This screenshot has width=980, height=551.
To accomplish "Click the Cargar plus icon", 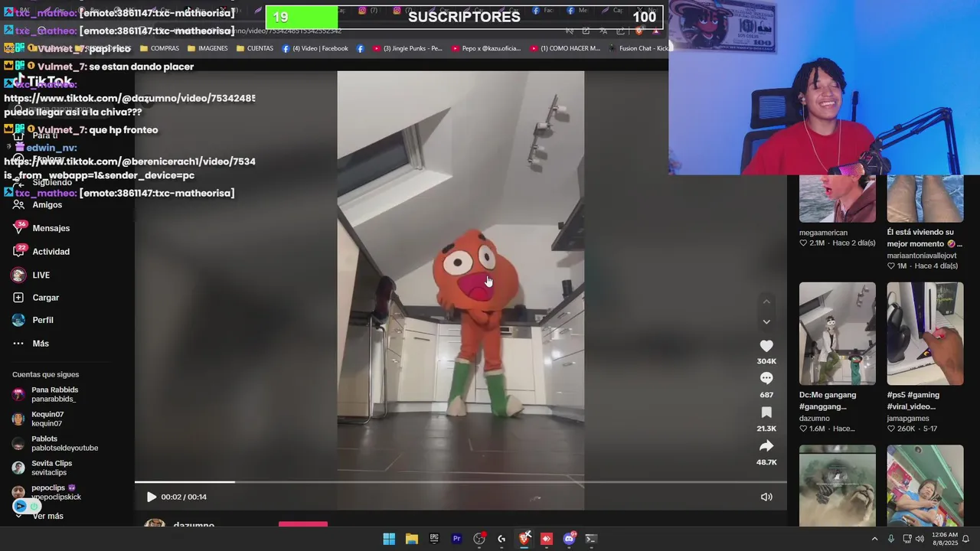I will (18, 298).
